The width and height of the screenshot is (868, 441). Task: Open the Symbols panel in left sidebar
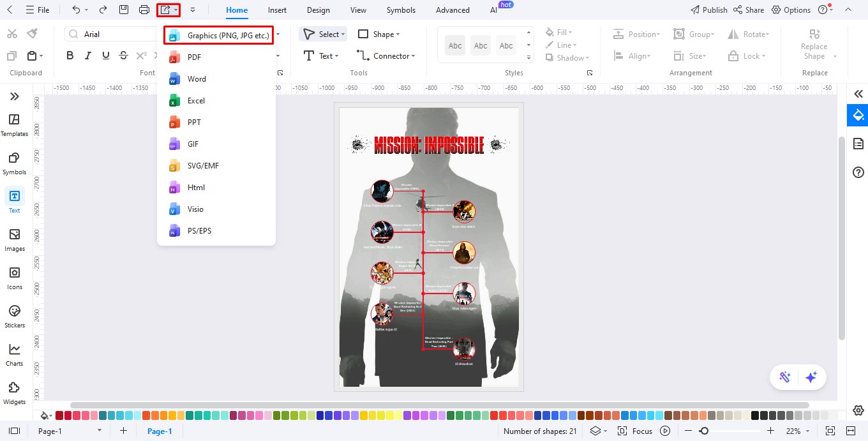14,163
